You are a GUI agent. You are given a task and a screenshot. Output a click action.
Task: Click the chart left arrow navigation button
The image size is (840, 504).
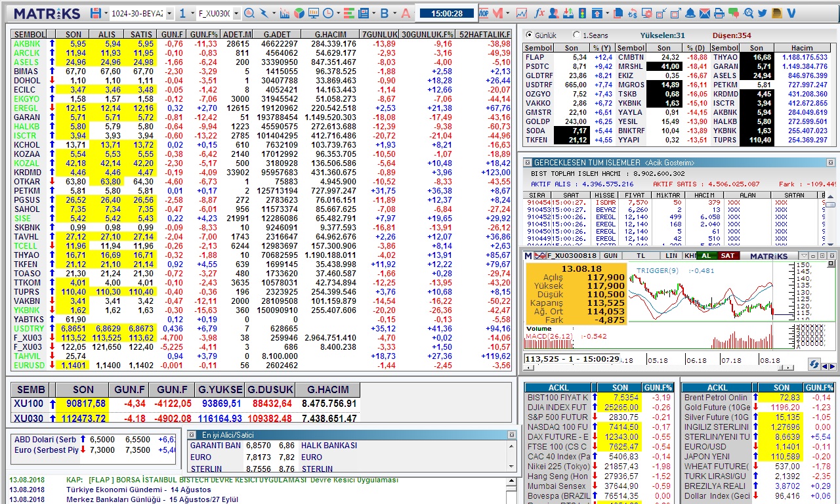pos(825,367)
